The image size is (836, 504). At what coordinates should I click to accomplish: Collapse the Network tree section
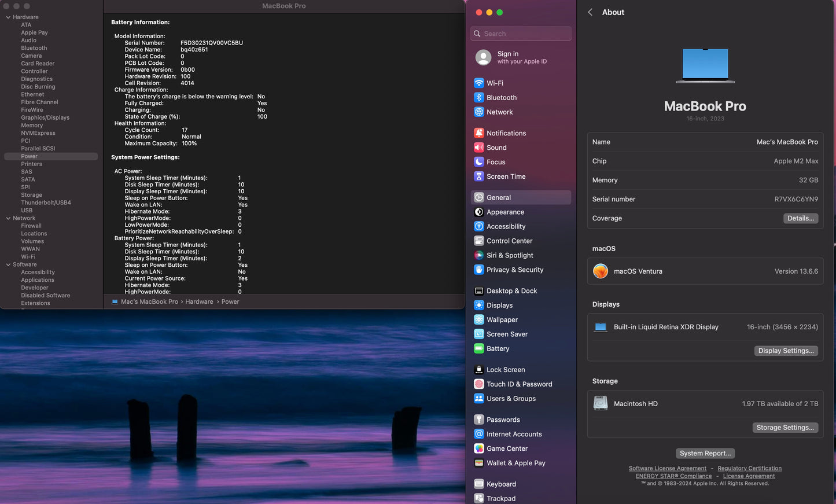8,218
